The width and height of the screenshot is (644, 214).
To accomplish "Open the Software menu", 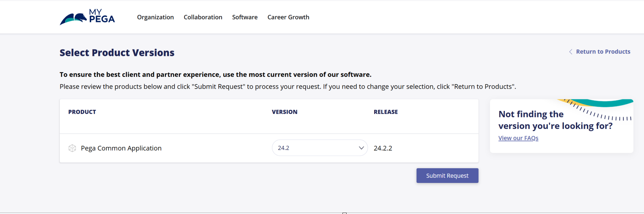I will pyautogui.click(x=245, y=17).
